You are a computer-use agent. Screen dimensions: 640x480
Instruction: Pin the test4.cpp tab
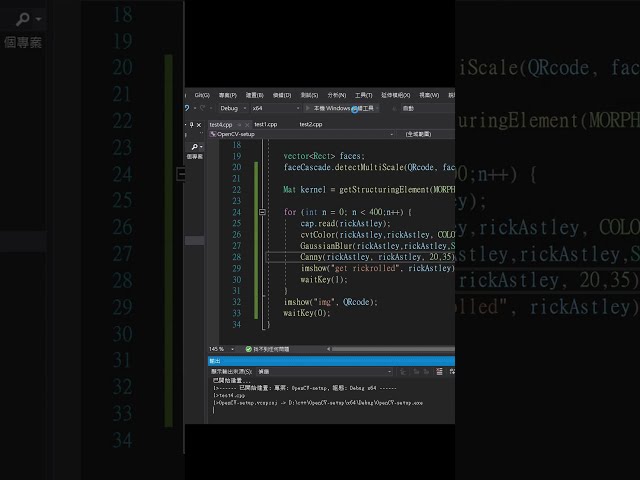[240, 124]
